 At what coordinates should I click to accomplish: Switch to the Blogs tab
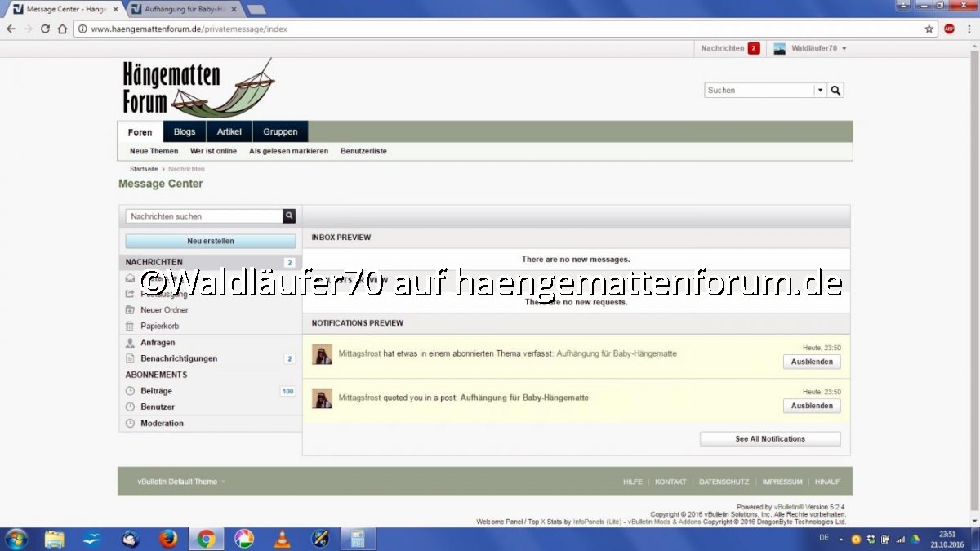[185, 132]
